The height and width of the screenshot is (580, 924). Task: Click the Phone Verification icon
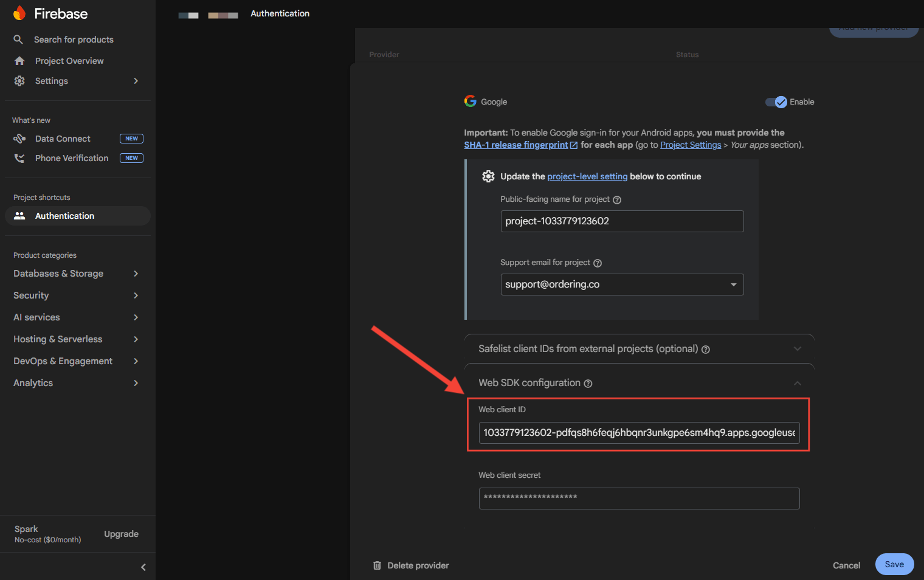pyautogui.click(x=19, y=158)
